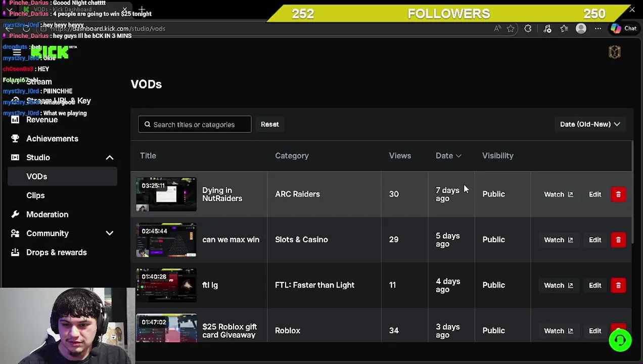The width and height of the screenshot is (643, 364).
Task: Click the Moderation wrench icon
Action: pos(15,214)
